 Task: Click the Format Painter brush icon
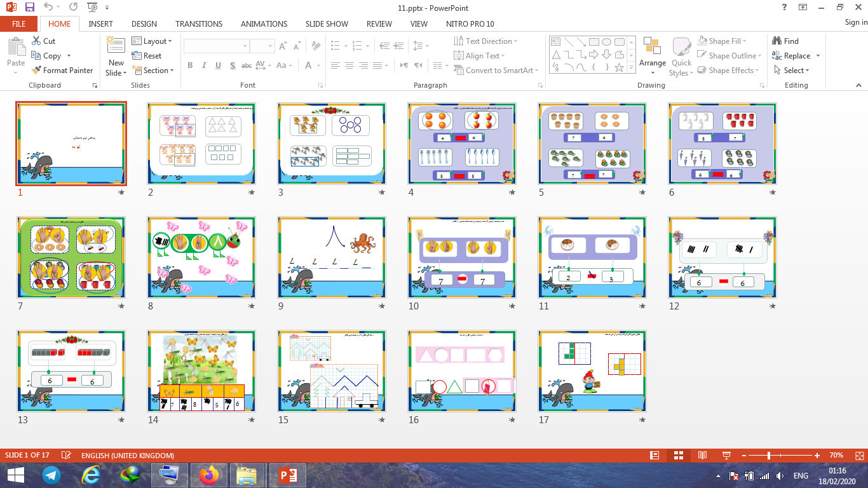tap(36, 71)
